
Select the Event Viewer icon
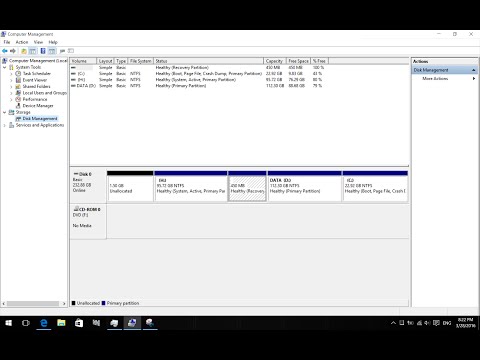click(18, 80)
